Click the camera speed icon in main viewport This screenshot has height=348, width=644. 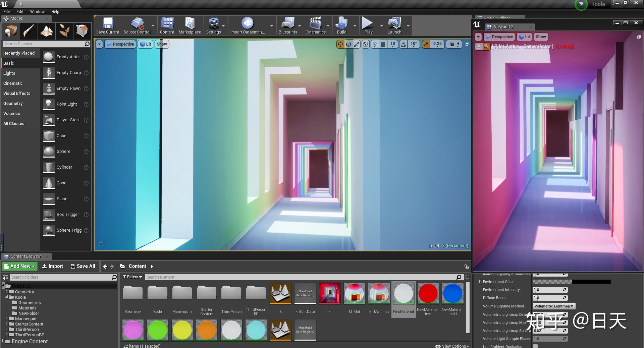coord(452,44)
